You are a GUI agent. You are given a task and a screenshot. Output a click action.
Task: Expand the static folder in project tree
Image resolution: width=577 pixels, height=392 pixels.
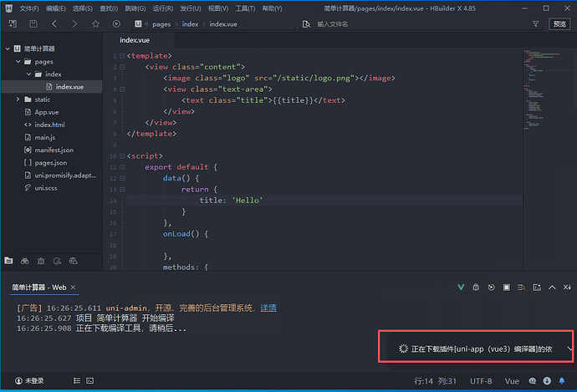pyautogui.click(x=17, y=99)
